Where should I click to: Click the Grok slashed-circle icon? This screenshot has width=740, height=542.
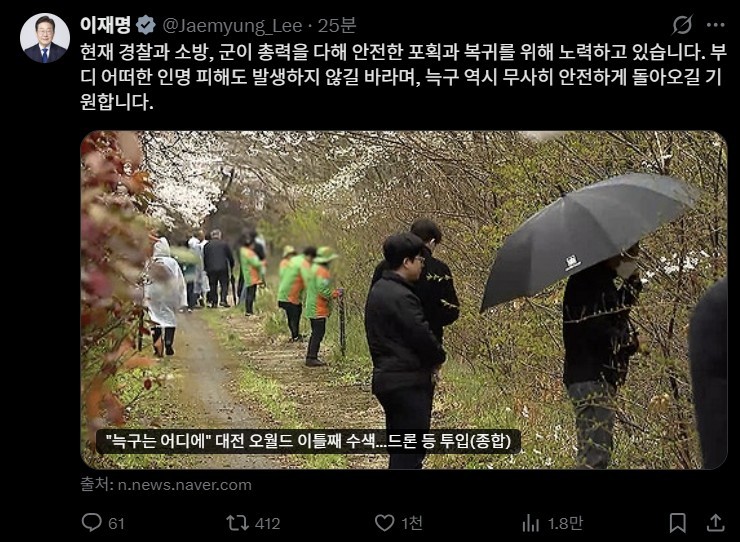tap(682, 25)
